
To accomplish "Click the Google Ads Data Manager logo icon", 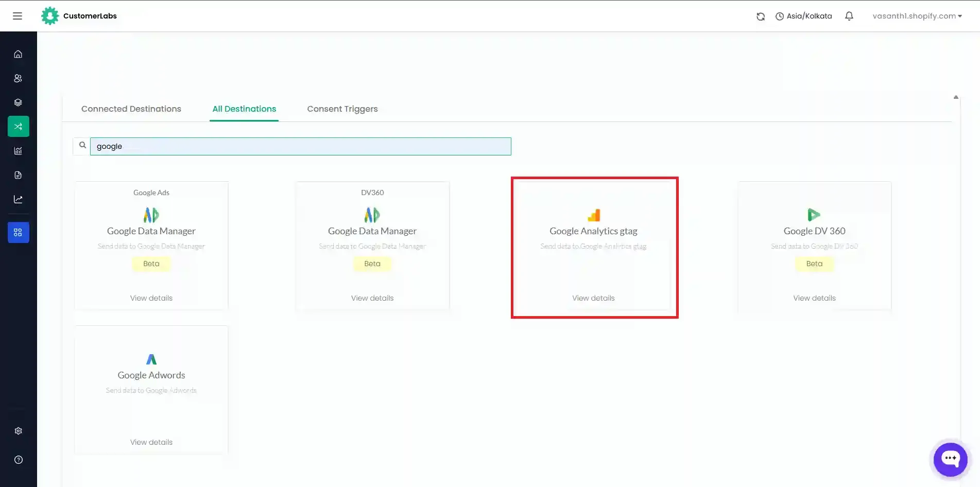I will [151, 215].
